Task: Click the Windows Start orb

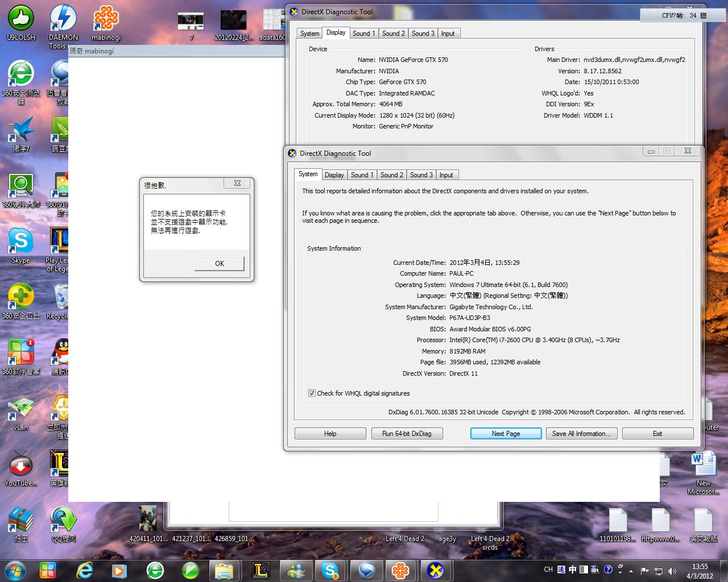Action: [15, 570]
